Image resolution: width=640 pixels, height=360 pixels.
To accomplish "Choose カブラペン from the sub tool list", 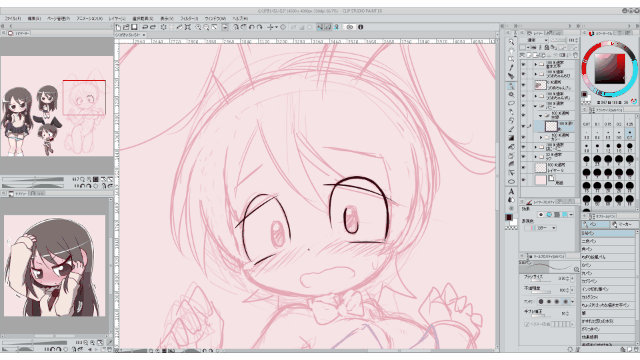I will coord(608,281).
